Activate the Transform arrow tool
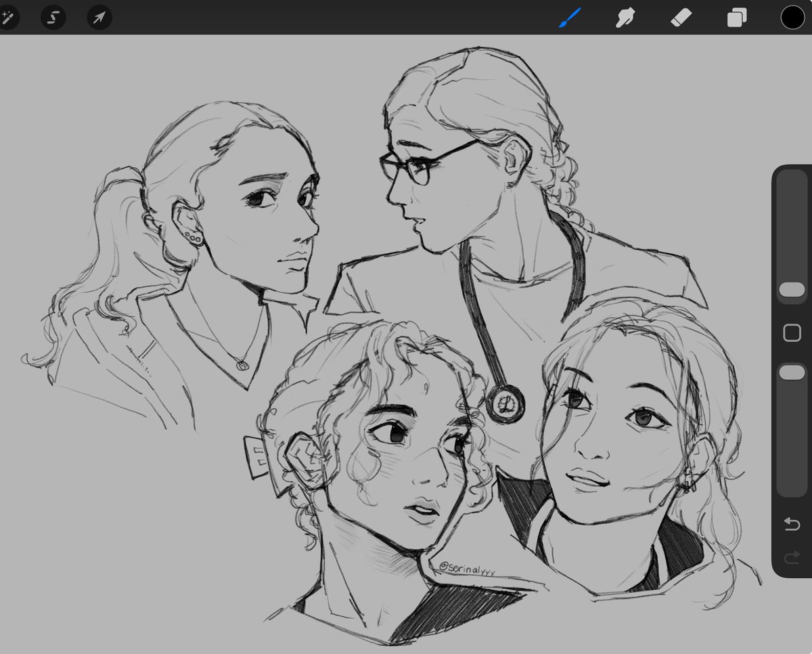 pos(99,18)
